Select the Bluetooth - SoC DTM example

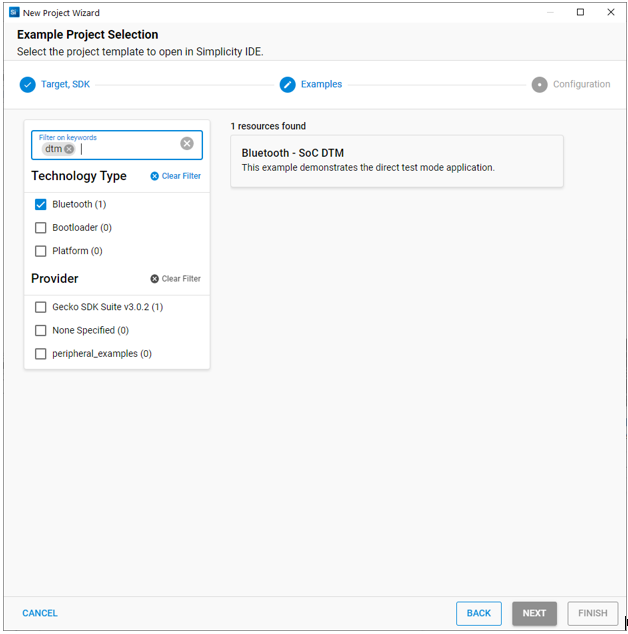(397, 161)
